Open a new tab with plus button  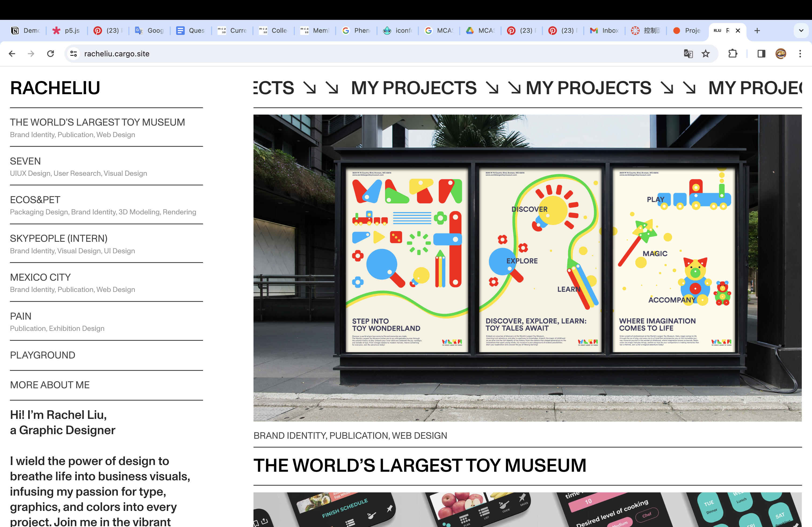click(757, 31)
